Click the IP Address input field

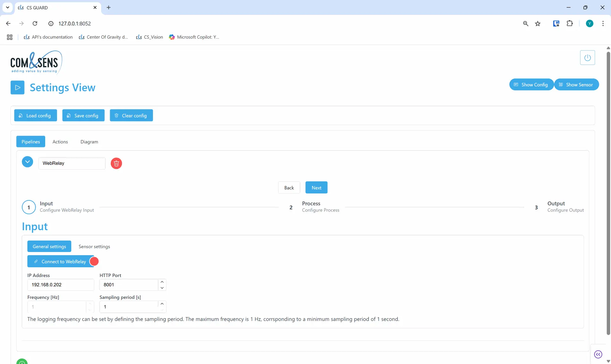point(60,285)
